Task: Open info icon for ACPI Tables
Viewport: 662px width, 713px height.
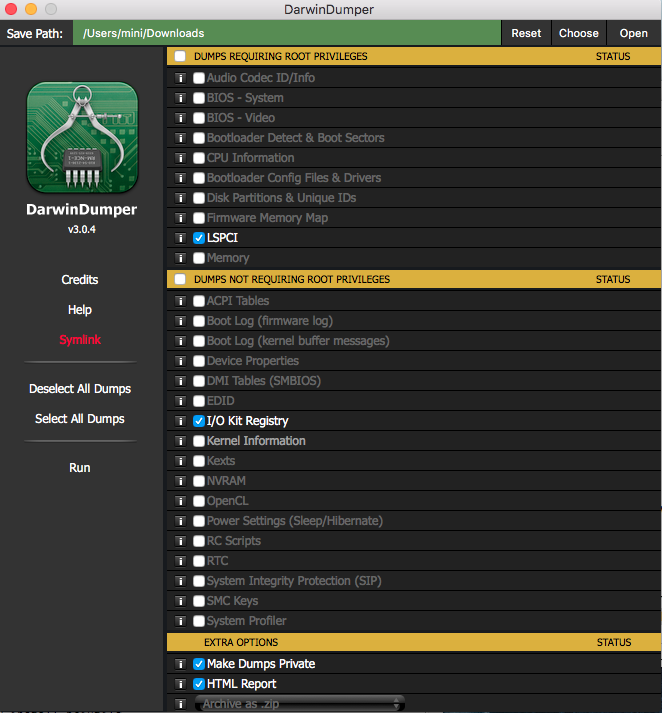Action: coord(181,301)
